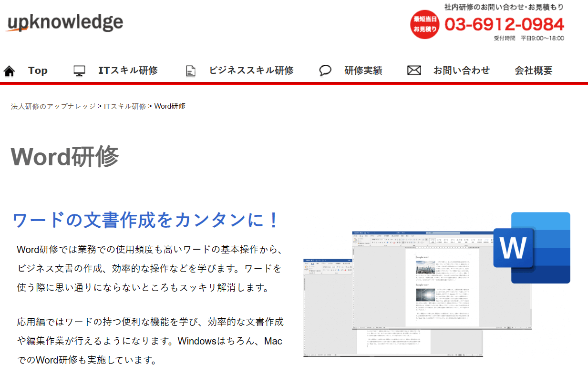Click the envelope icon beside お問い合わせ
Screen dimensions: 588x384
tap(414, 71)
